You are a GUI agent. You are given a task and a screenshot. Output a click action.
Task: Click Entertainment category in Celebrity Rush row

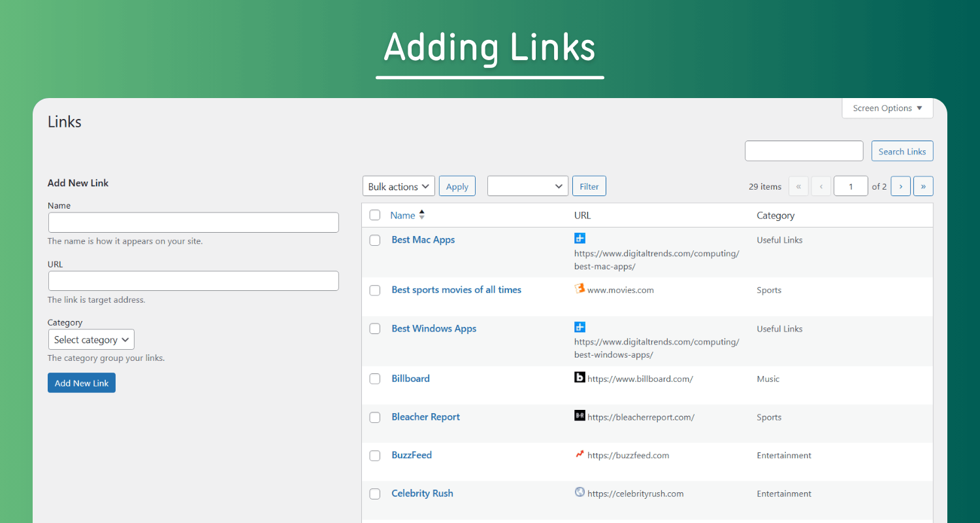[x=784, y=494]
